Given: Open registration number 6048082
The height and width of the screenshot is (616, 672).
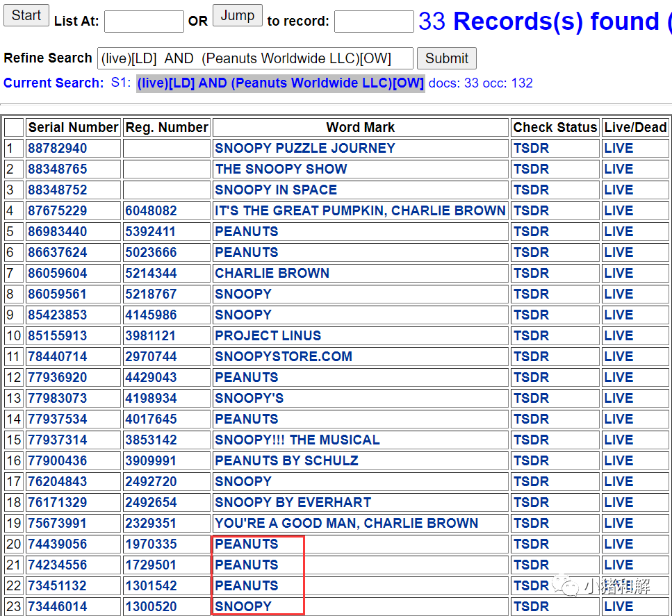Looking at the screenshot, I should [151, 210].
